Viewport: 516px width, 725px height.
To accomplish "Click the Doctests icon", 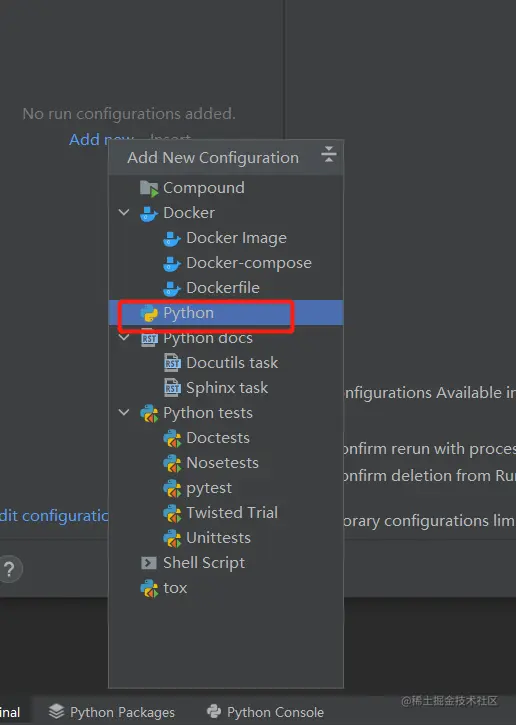I will click(x=172, y=438).
